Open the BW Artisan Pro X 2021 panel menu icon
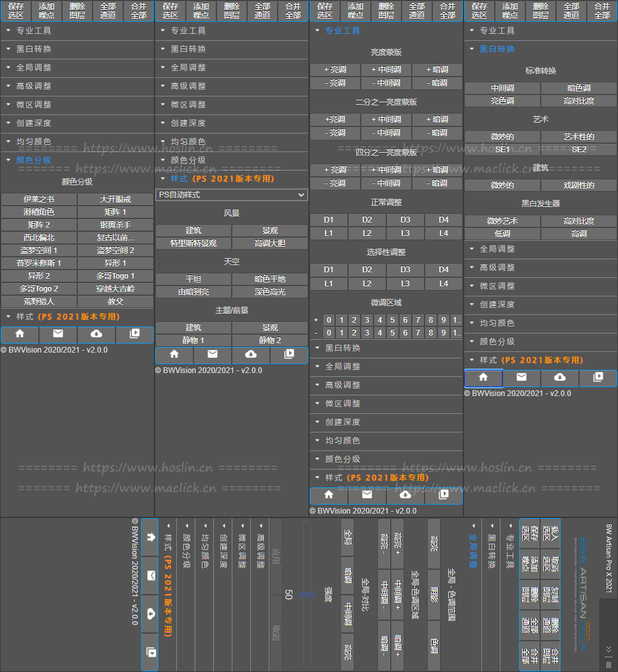This screenshot has height=672, width=618. pyautogui.click(x=608, y=664)
